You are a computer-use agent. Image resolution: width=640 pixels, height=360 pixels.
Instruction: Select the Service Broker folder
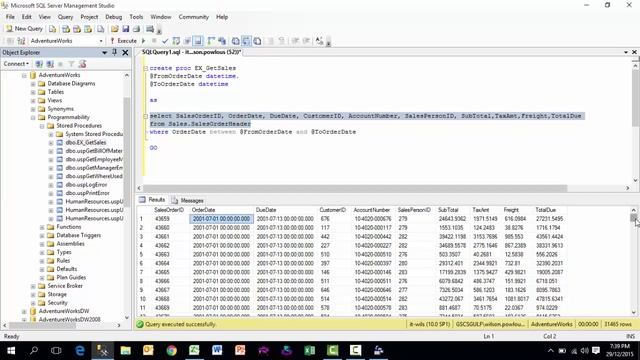point(65,286)
